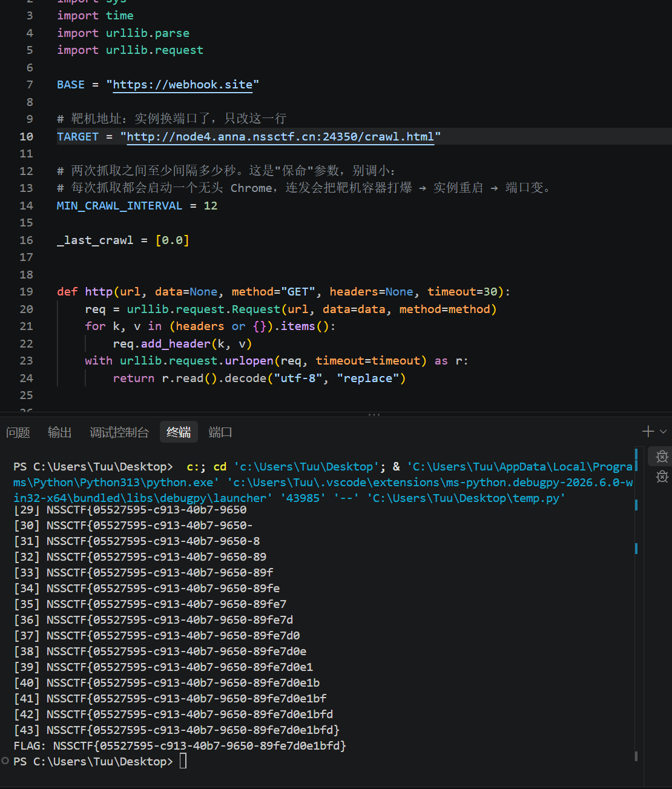The height and width of the screenshot is (789, 672).
Task: Click the "[37]" terminal output line
Action: [x=157, y=636]
